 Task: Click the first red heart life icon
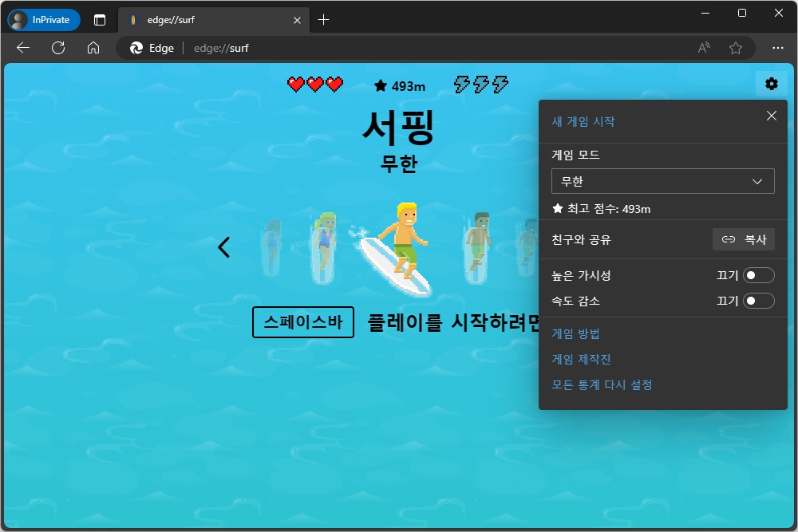click(296, 85)
